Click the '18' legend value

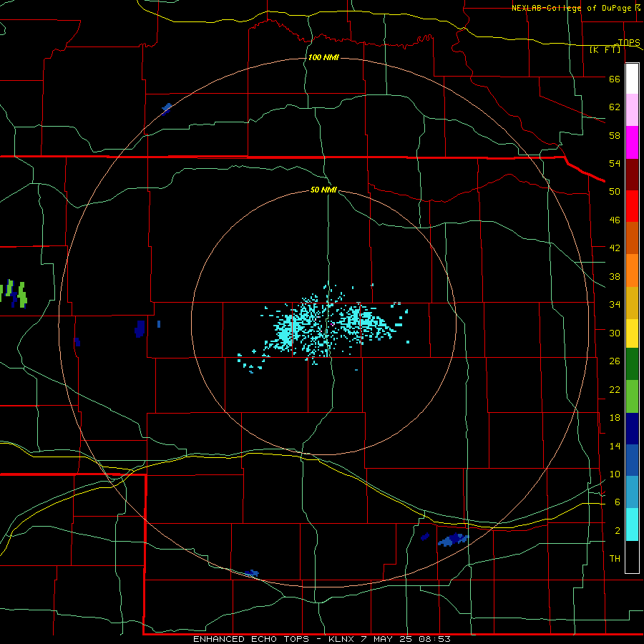pos(615,418)
